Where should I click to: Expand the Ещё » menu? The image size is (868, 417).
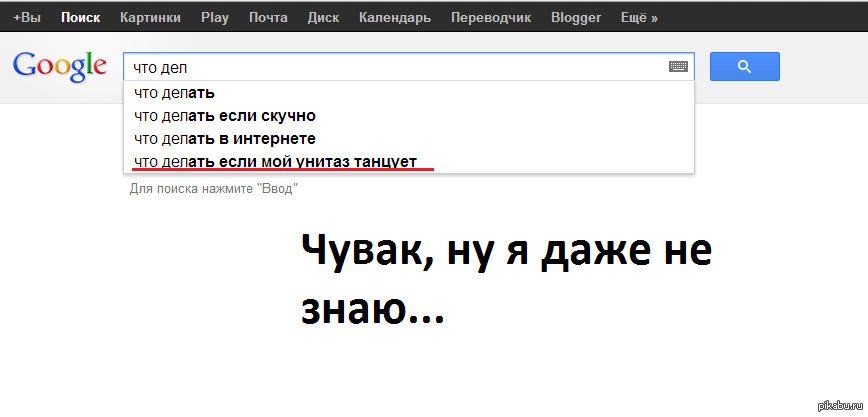(639, 17)
